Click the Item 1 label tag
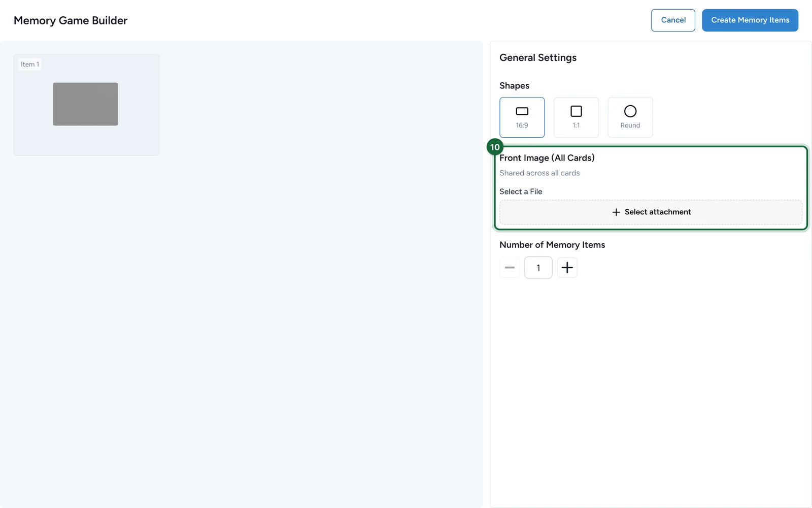Viewport: 812px width, 508px height. pyautogui.click(x=30, y=65)
